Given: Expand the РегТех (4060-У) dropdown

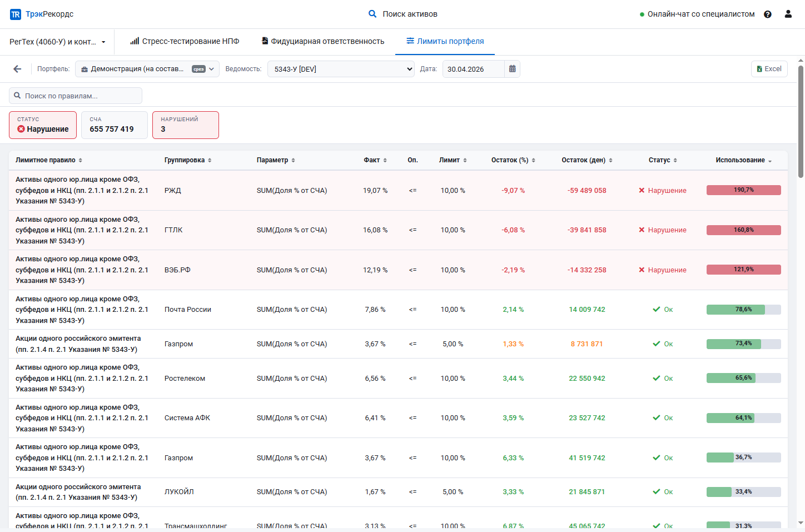Looking at the screenshot, I should tap(58, 42).
